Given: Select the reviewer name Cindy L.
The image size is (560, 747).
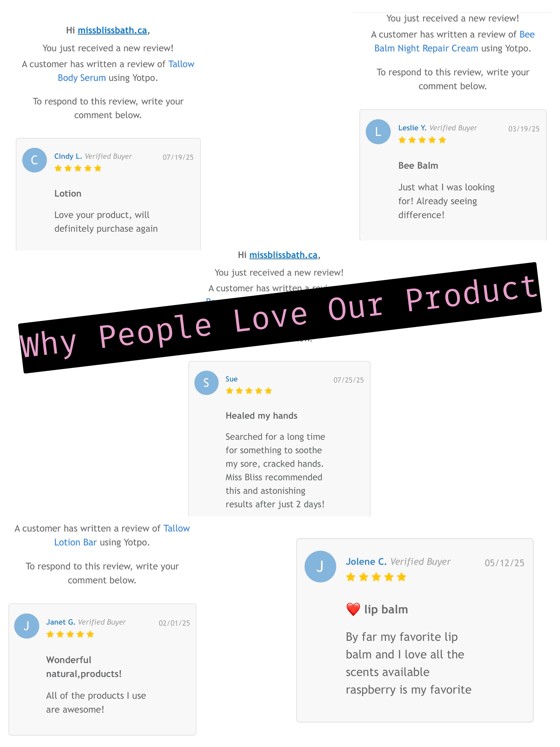Looking at the screenshot, I should 68,156.
